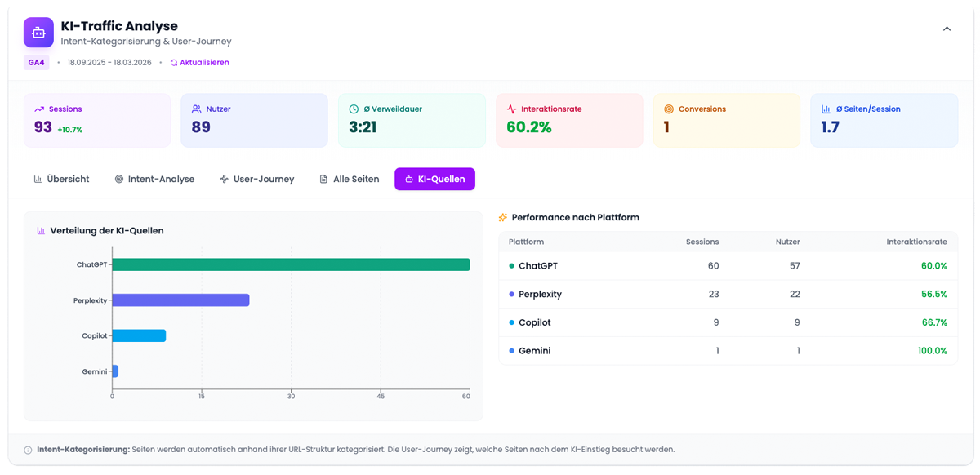Collapse the dashboard via the top-right chevron
Image resolution: width=980 pixels, height=475 pixels.
point(946,28)
